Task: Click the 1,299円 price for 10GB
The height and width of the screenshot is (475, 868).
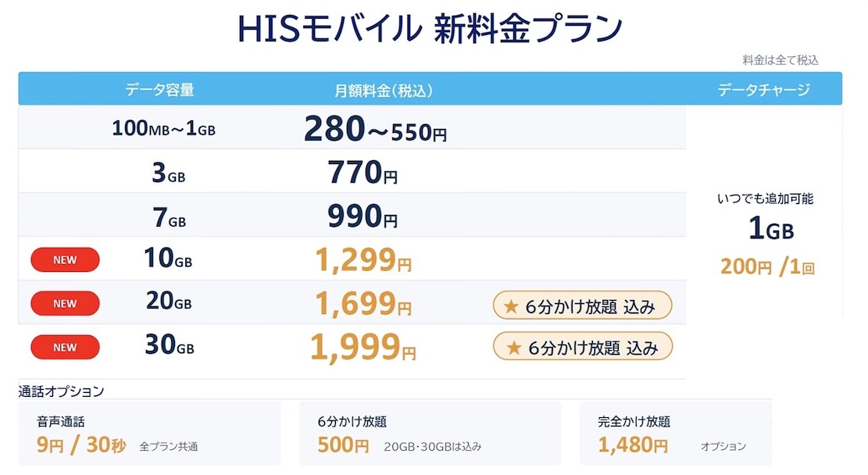Action: pos(363,259)
